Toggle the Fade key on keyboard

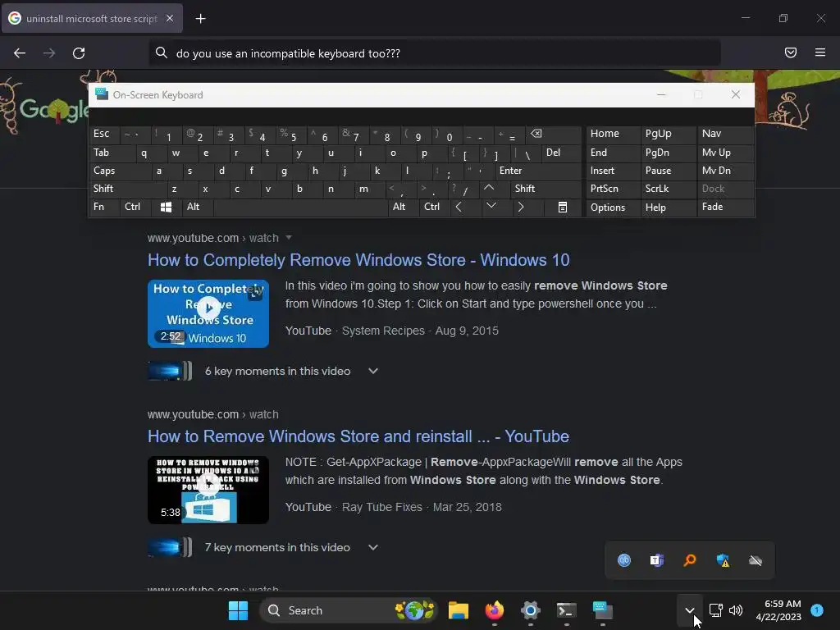coord(725,208)
